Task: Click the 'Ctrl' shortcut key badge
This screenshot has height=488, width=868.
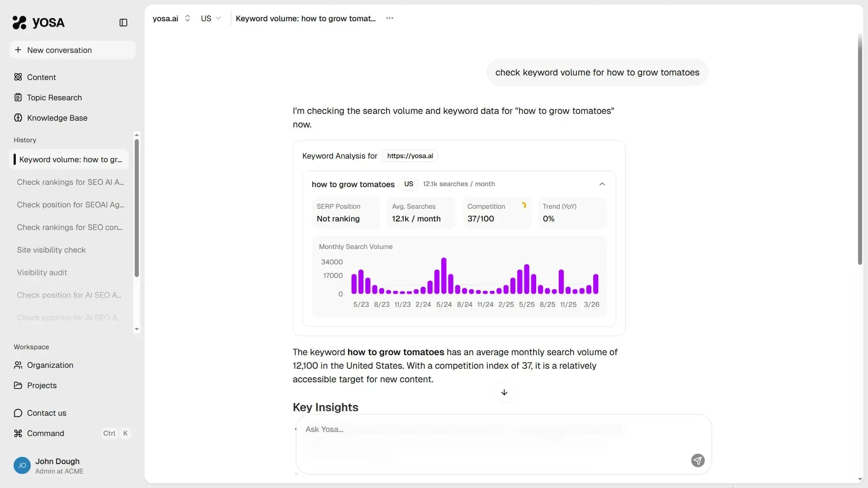Action: click(109, 433)
